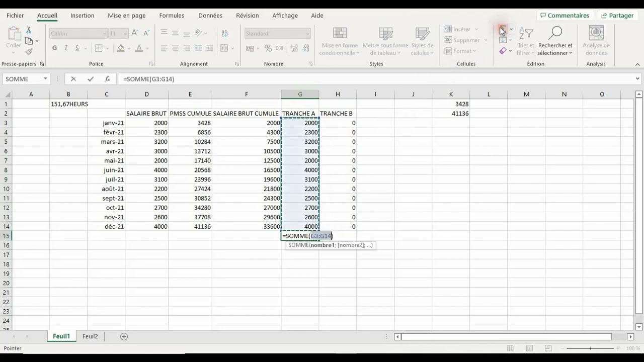Click the Copy icon in Presse-papiers

(x=29, y=41)
